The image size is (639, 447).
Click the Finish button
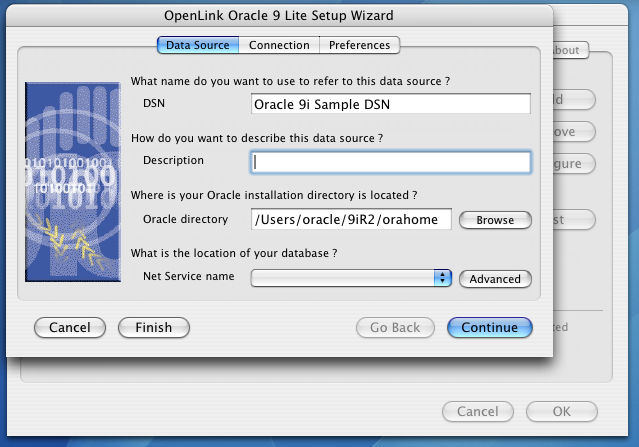pyautogui.click(x=154, y=328)
